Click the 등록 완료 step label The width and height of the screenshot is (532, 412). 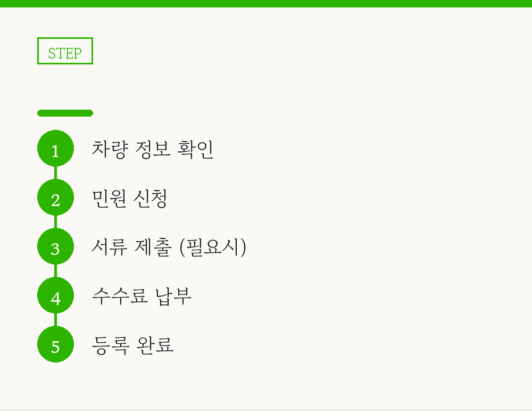pos(132,345)
